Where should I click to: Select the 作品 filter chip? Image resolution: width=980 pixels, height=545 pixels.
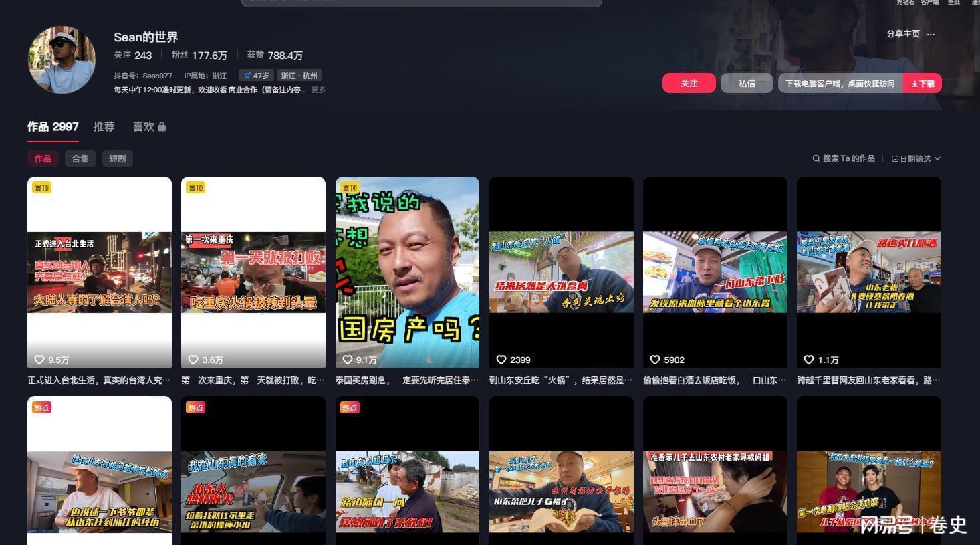pyautogui.click(x=43, y=158)
